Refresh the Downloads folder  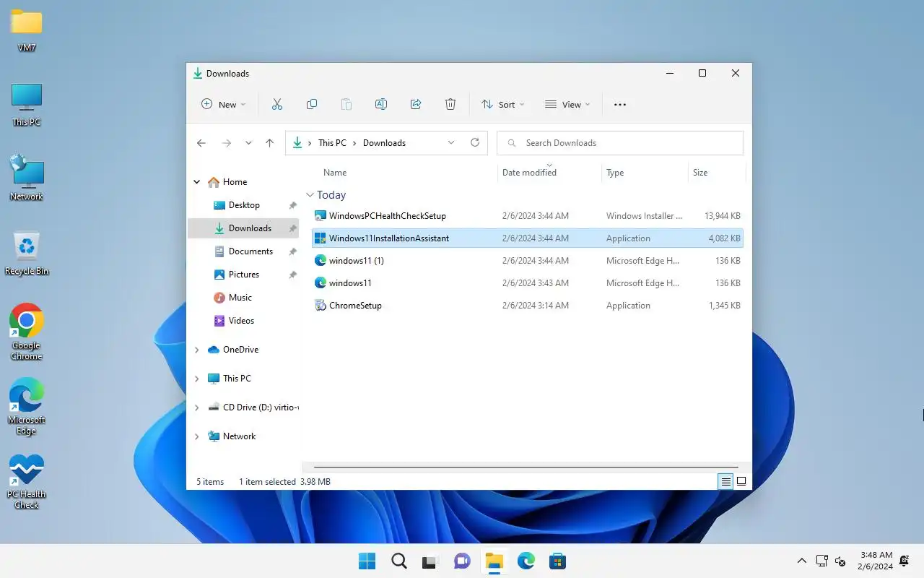coord(475,142)
